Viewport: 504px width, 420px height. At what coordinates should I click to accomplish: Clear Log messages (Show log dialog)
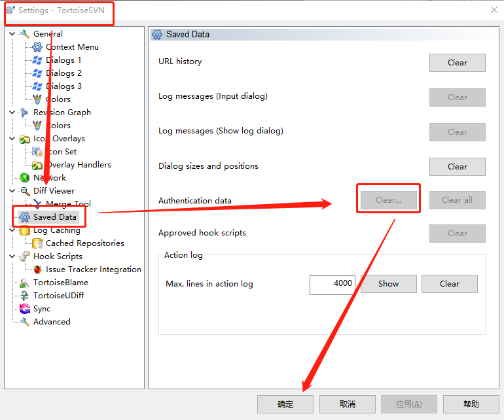tap(457, 132)
